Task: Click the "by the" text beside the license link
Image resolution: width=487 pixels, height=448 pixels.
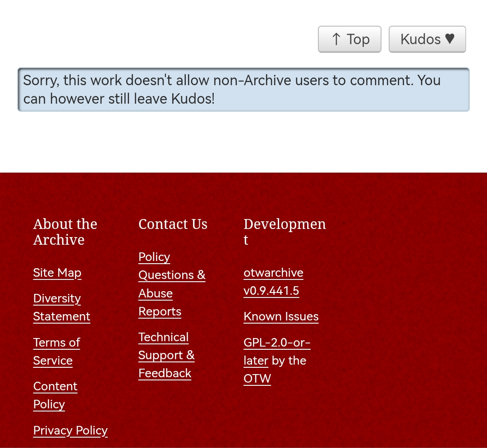Action: pyautogui.click(x=289, y=361)
